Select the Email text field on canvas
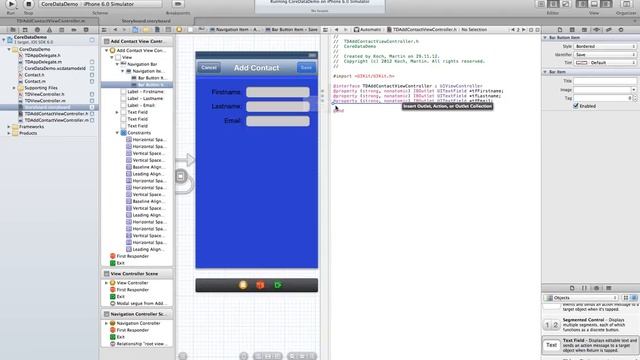 tap(278, 121)
